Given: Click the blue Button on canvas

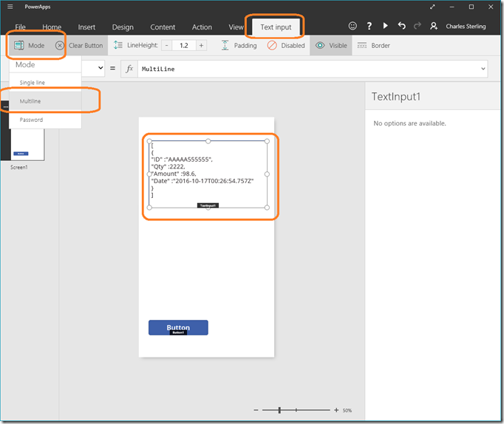Looking at the screenshot, I should point(178,327).
